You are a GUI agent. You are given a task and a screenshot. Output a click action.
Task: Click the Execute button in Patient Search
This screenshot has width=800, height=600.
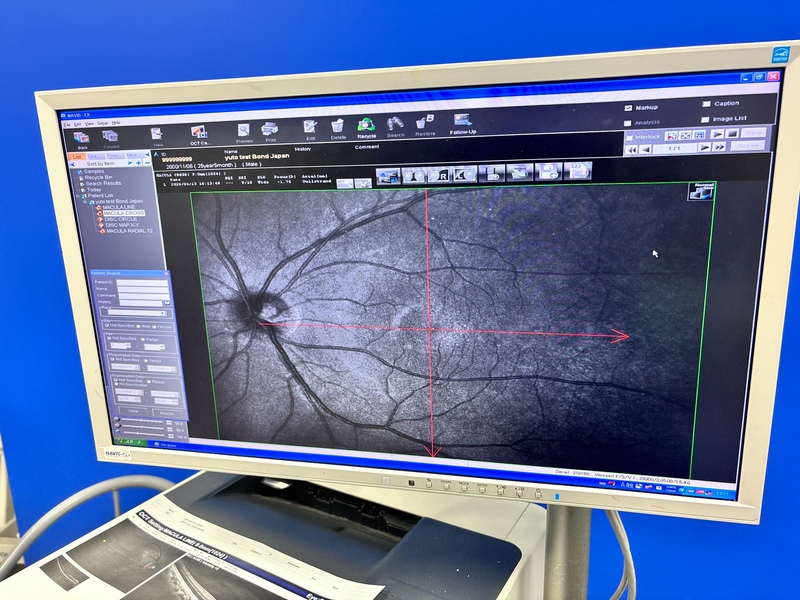click(166, 411)
